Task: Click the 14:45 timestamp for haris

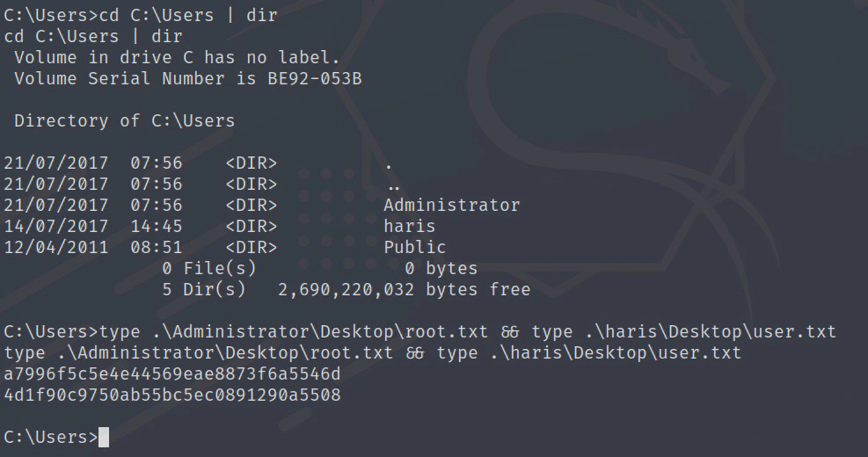Action: [x=156, y=226]
